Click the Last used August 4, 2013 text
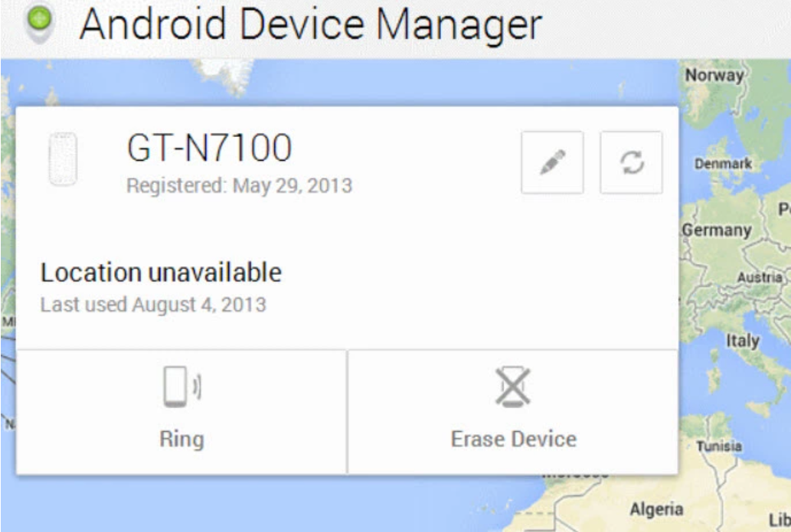 (153, 305)
